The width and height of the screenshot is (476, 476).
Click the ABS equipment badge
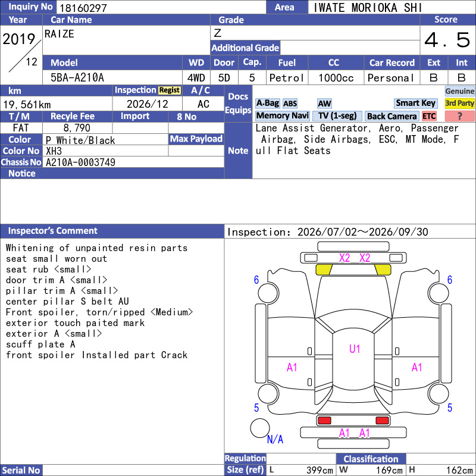290,104
